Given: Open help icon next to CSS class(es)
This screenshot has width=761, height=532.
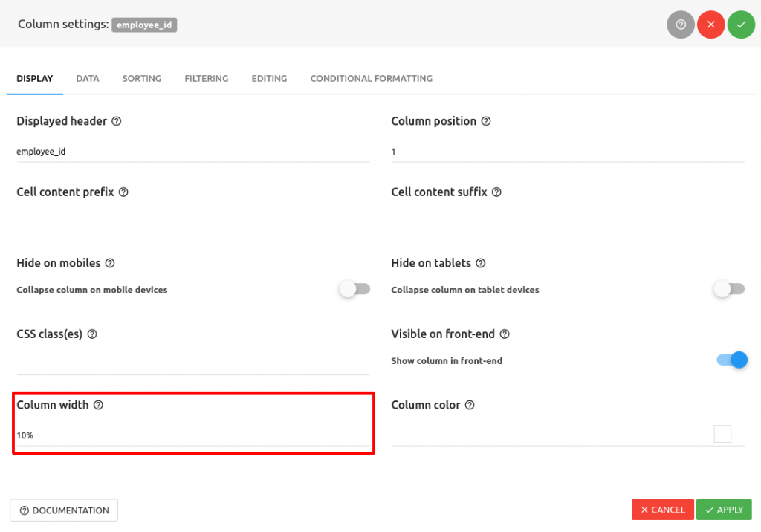Looking at the screenshot, I should (x=92, y=334).
